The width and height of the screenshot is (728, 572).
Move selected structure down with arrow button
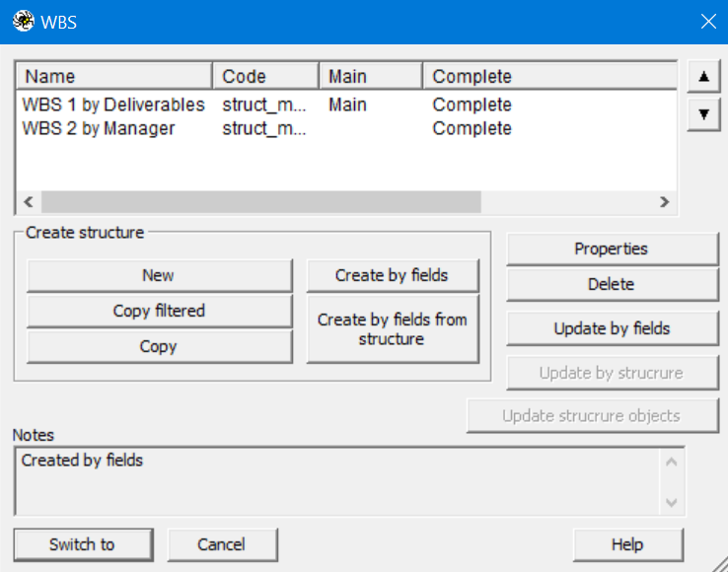tap(704, 114)
